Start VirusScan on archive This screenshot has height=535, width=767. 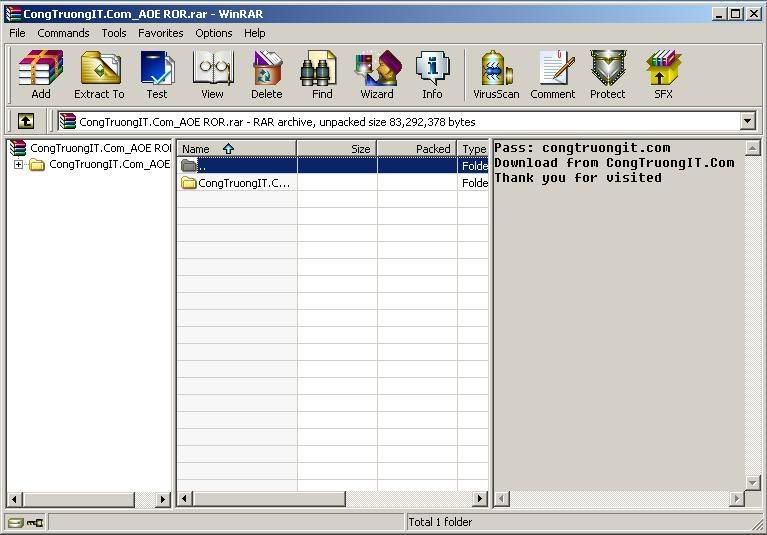[496, 74]
